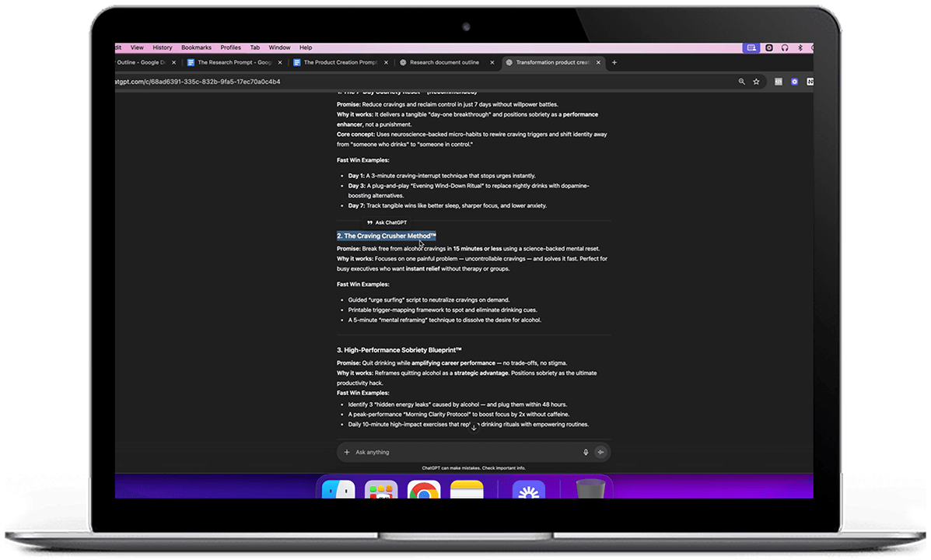Image resolution: width=931 pixels, height=560 pixels.
Task: Open the Notes app in the dock
Action: [x=467, y=491]
